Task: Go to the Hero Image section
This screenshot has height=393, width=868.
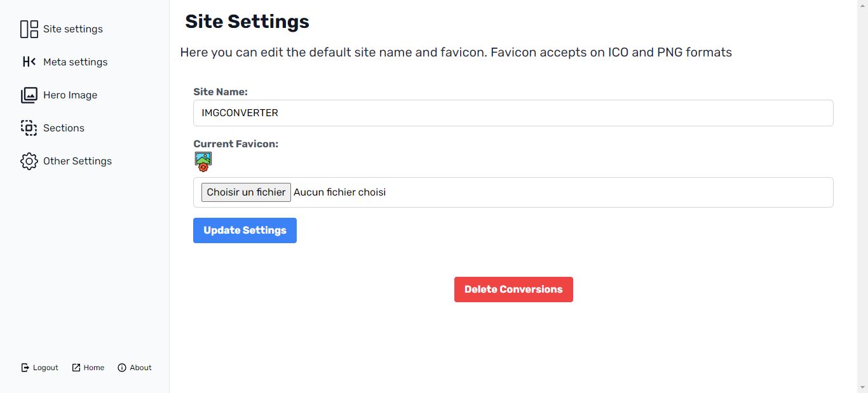Action: pos(70,95)
